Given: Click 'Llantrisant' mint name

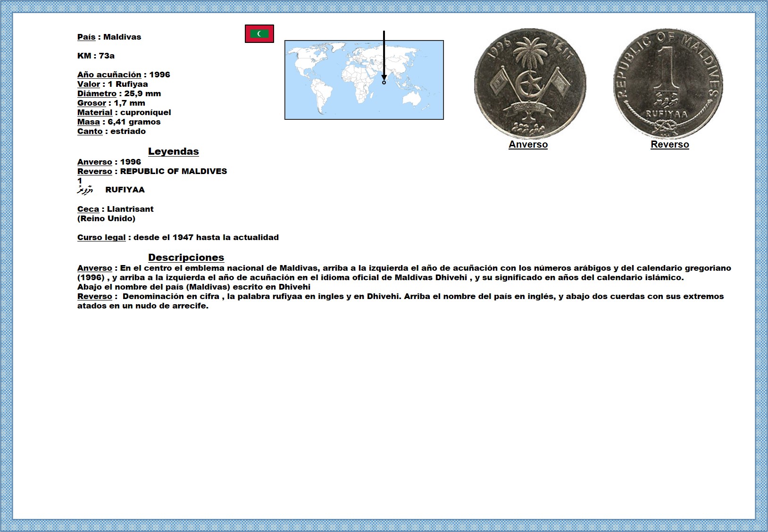Looking at the screenshot, I should click(x=130, y=209).
